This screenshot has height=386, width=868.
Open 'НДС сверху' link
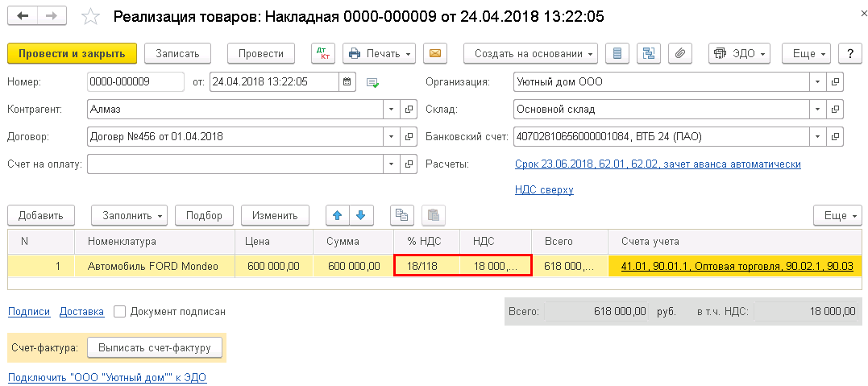coord(544,190)
